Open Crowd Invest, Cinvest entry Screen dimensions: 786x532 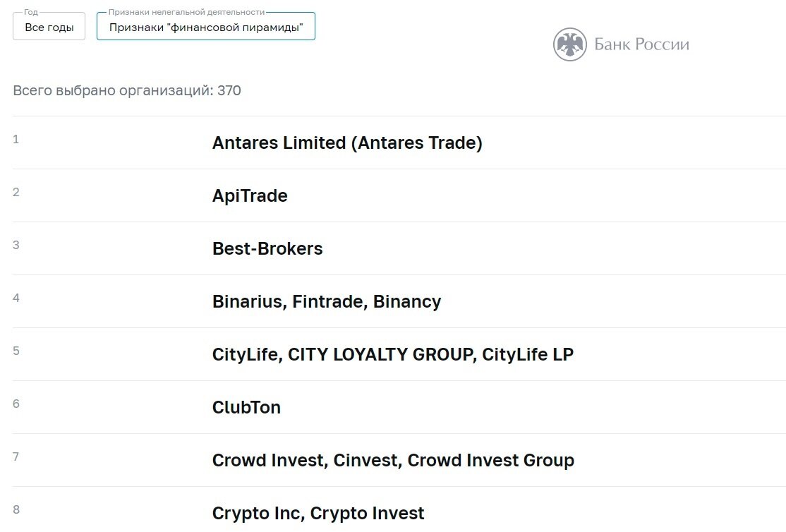pyautogui.click(x=393, y=460)
